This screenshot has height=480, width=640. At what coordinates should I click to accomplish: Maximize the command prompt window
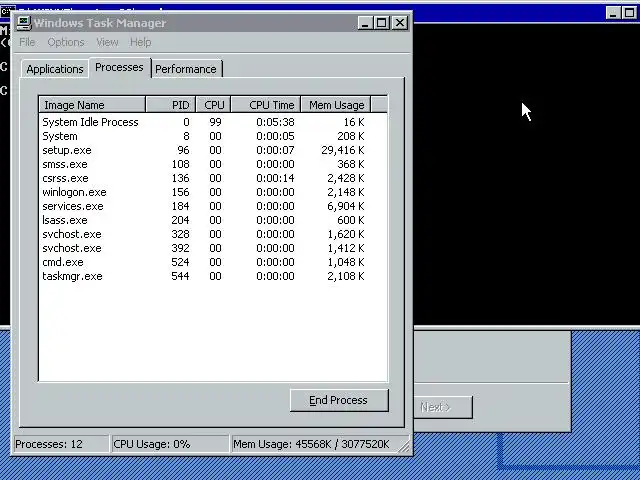630,12
